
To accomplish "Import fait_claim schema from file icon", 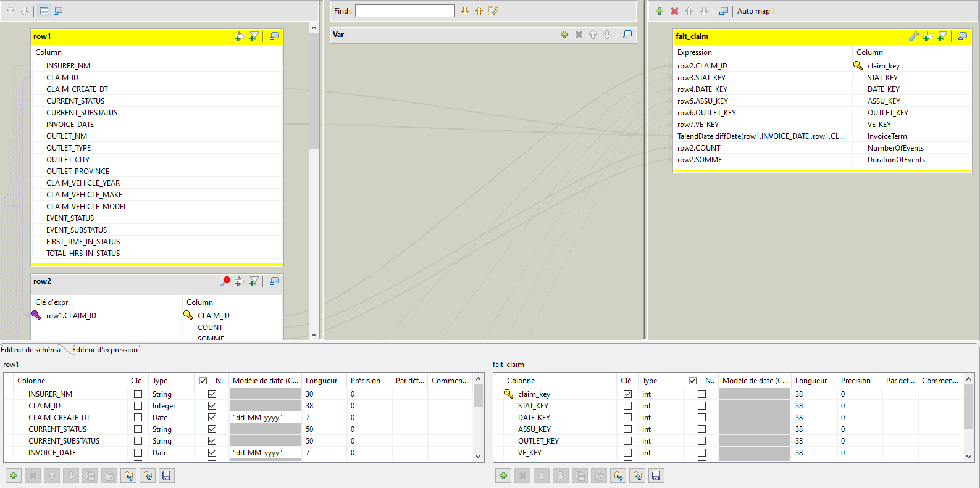I will coord(618,476).
